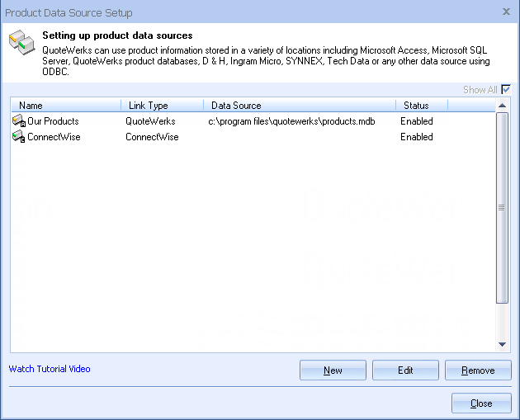The width and height of the screenshot is (520, 420).
Task: Click the ConnectWise row icon
Action: click(x=19, y=137)
